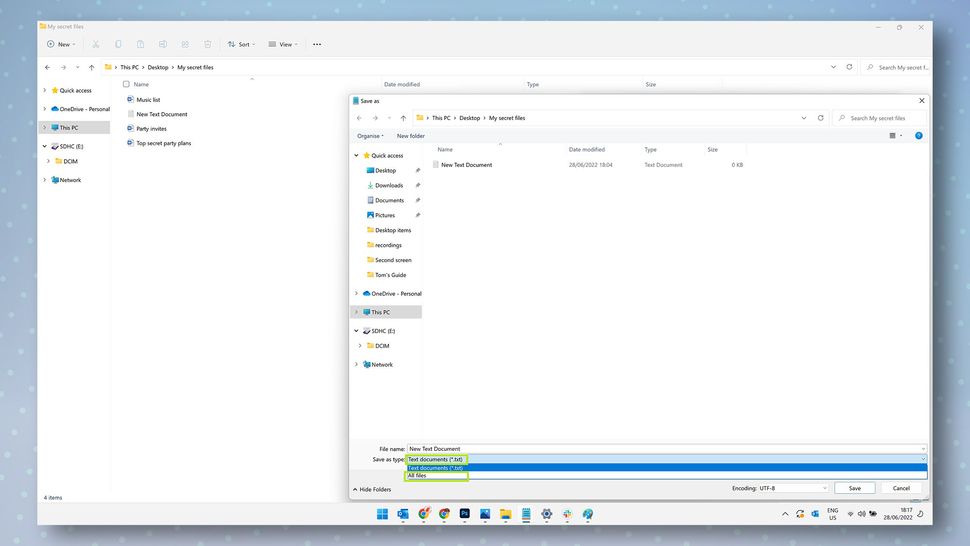This screenshot has height=546, width=970.
Task: Select Downloads in Save as Quick access
Action: (x=389, y=186)
